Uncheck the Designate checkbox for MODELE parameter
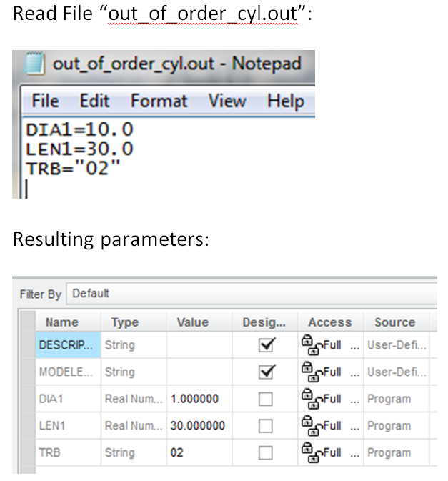 coord(266,372)
